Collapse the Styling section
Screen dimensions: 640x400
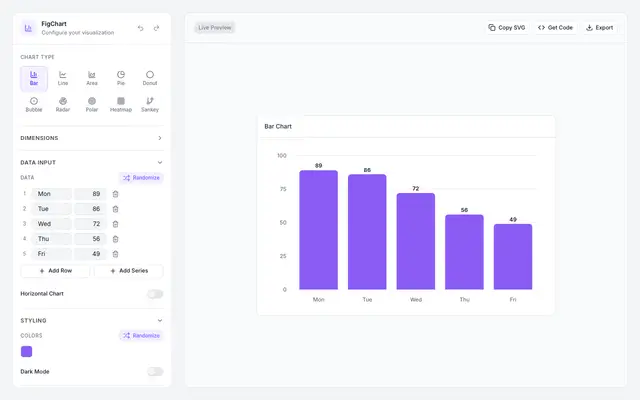pyautogui.click(x=92, y=320)
